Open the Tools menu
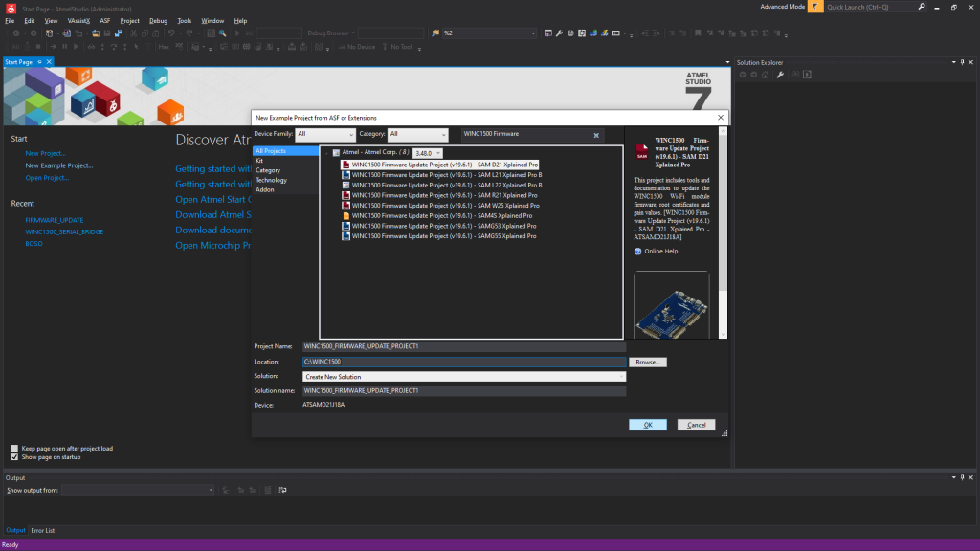This screenshot has width=980, height=551. pyautogui.click(x=185, y=21)
